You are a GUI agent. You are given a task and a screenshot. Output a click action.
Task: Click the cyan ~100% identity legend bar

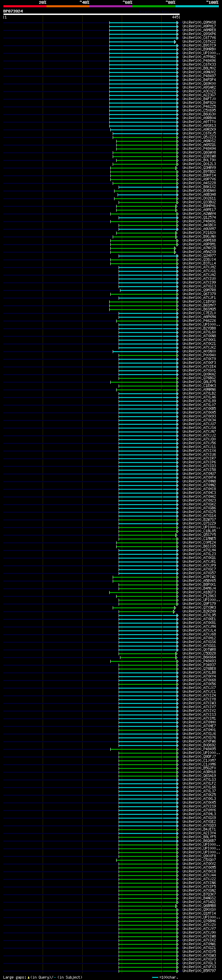[197, 6]
